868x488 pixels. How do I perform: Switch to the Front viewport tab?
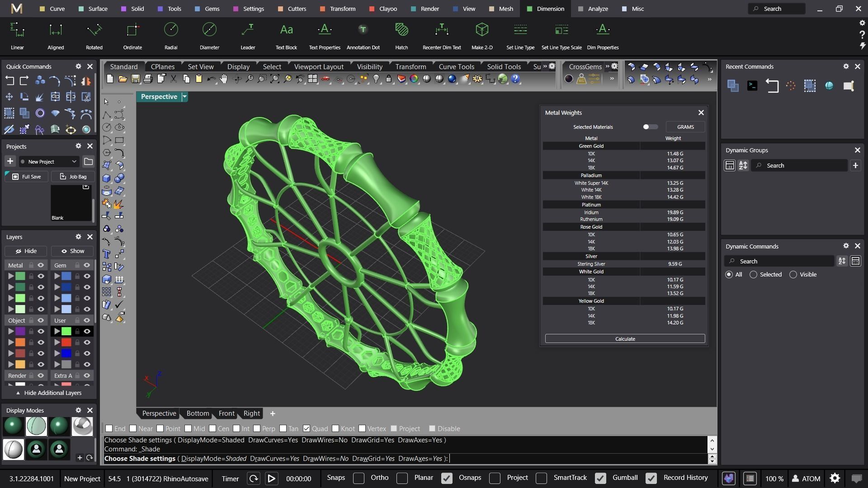(x=226, y=413)
